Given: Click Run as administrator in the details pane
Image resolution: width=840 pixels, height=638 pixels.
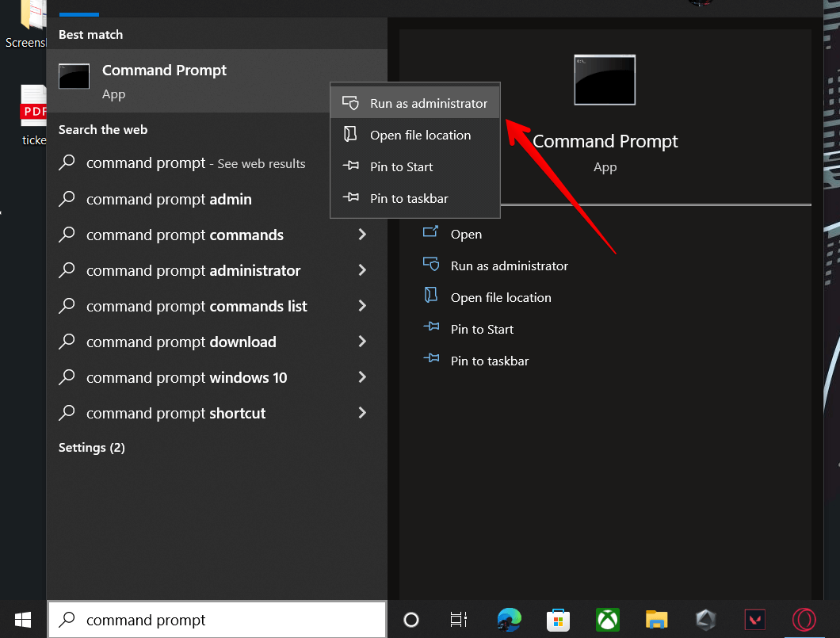Looking at the screenshot, I should pos(509,266).
